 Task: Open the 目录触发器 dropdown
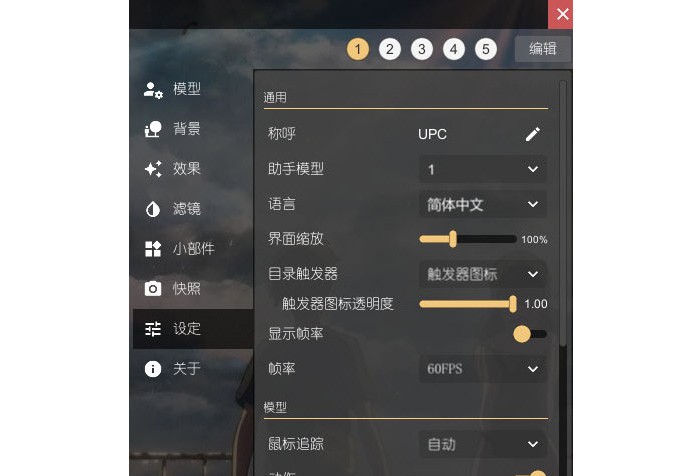483,274
